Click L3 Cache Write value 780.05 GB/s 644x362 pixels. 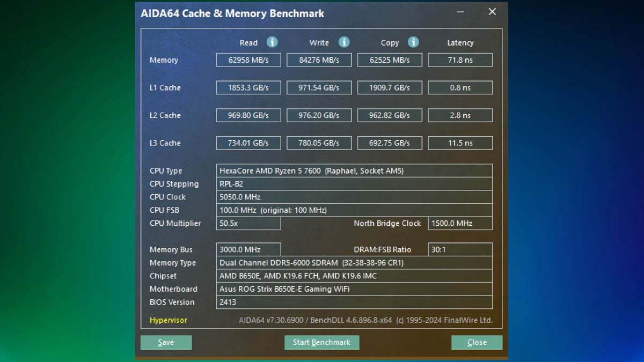[319, 143]
